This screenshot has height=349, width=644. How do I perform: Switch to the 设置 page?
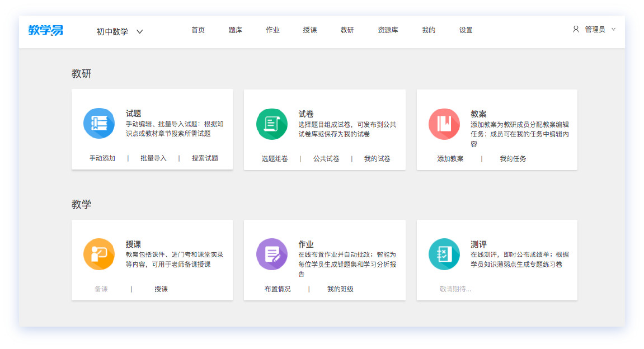(465, 30)
